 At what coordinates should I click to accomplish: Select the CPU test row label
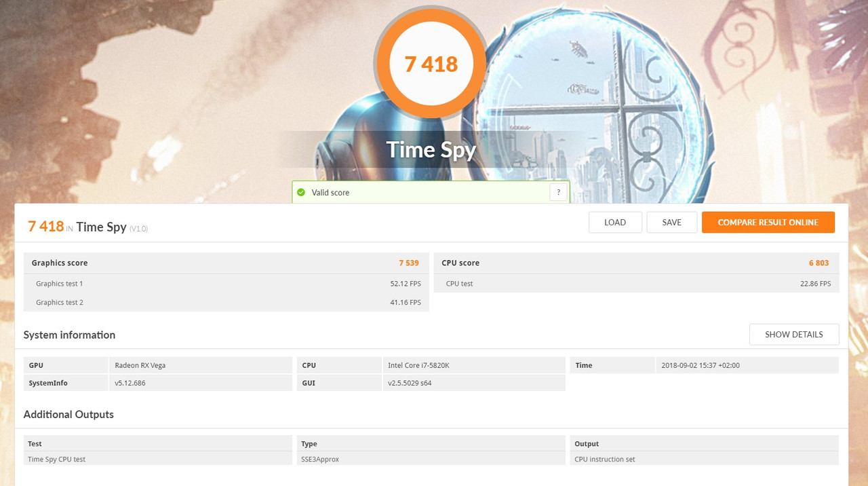[460, 284]
